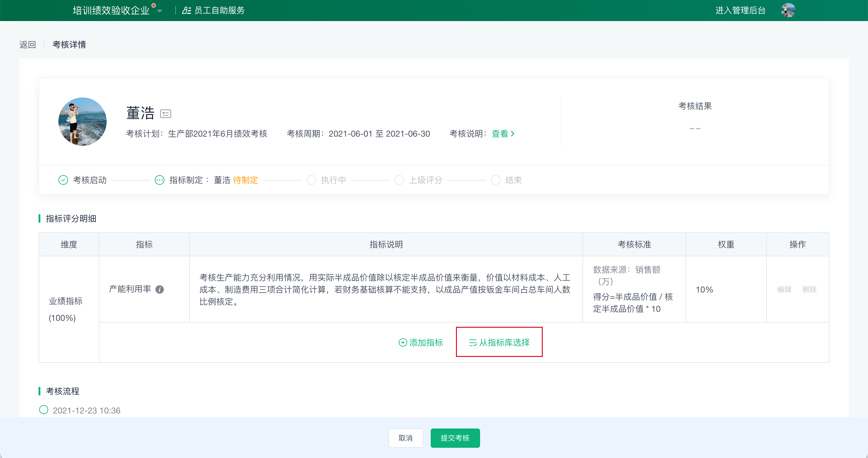Click the list icon for 从指标库选择
The height and width of the screenshot is (458, 868).
point(473,342)
